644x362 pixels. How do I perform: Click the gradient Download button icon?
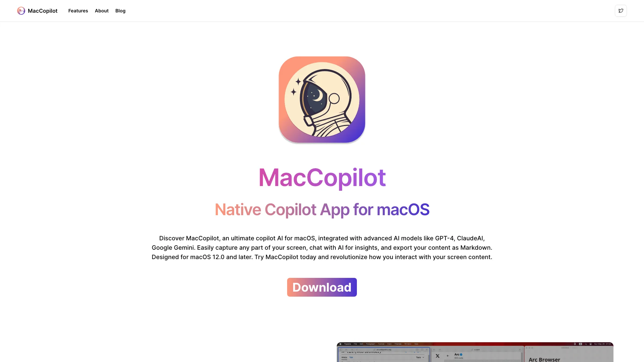322,287
